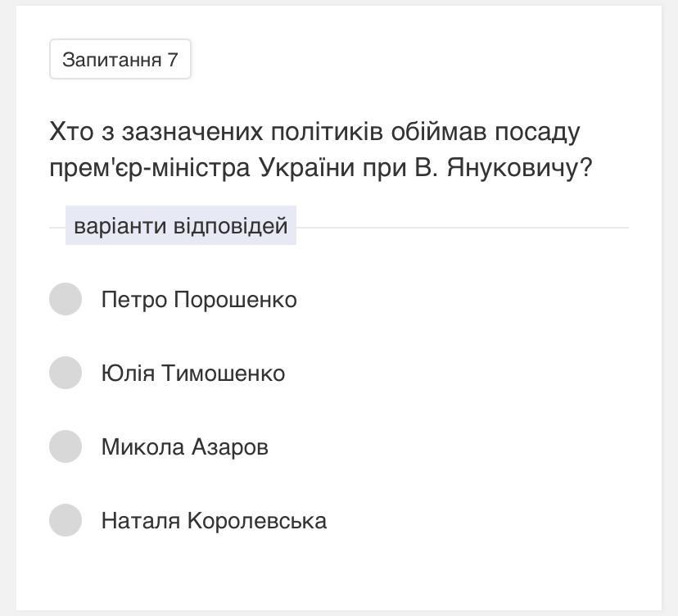The image size is (678, 616).
Task: Click the Наталя Королевська answer text
Action: click(x=214, y=521)
